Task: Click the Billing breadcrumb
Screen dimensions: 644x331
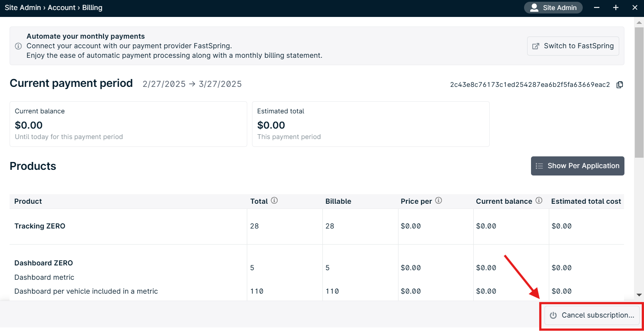Action: pyautogui.click(x=92, y=7)
